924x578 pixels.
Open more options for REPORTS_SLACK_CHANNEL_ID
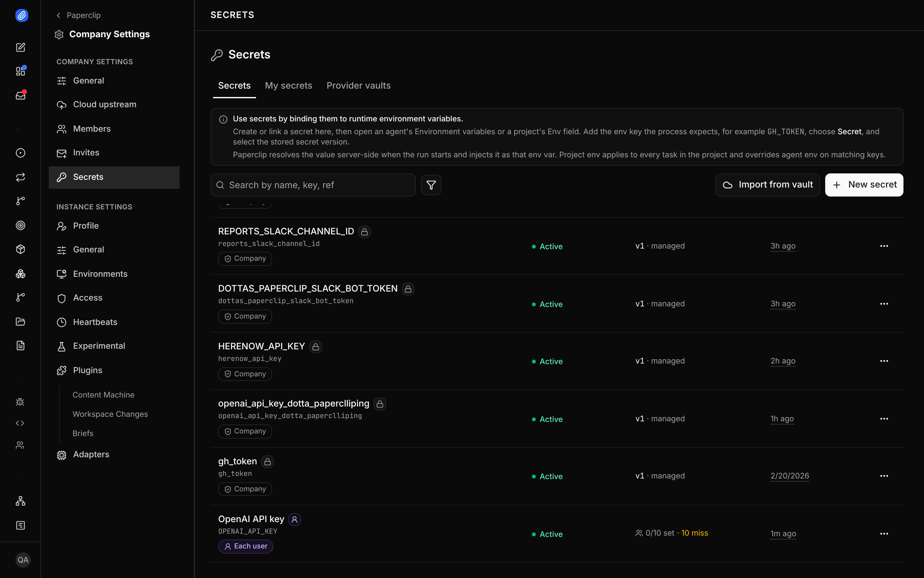coord(884,246)
